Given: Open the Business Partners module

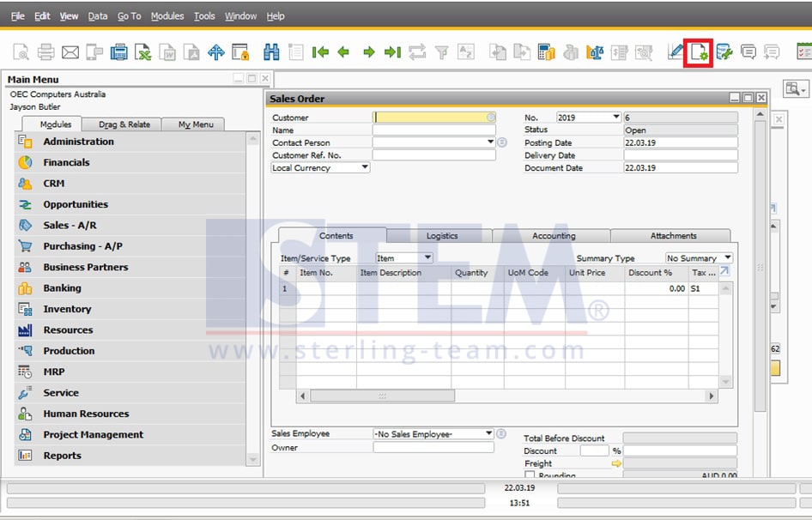Looking at the screenshot, I should (86, 267).
